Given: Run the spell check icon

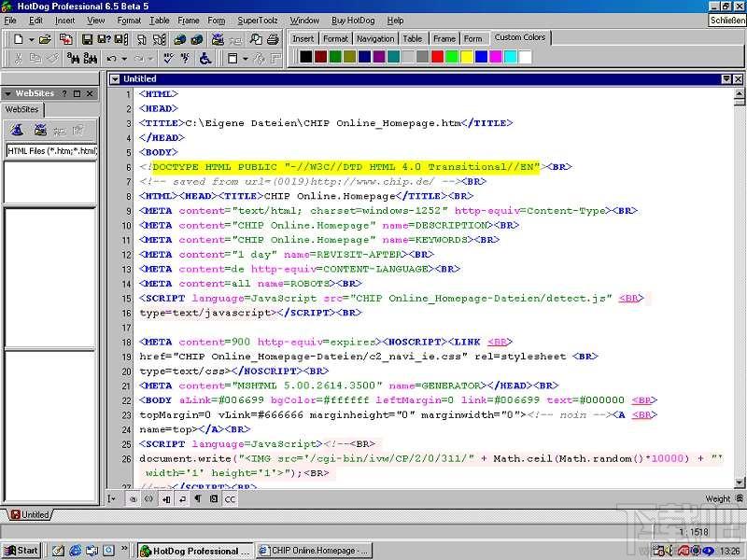Looking at the screenshot, I should [x=168, y=59].
